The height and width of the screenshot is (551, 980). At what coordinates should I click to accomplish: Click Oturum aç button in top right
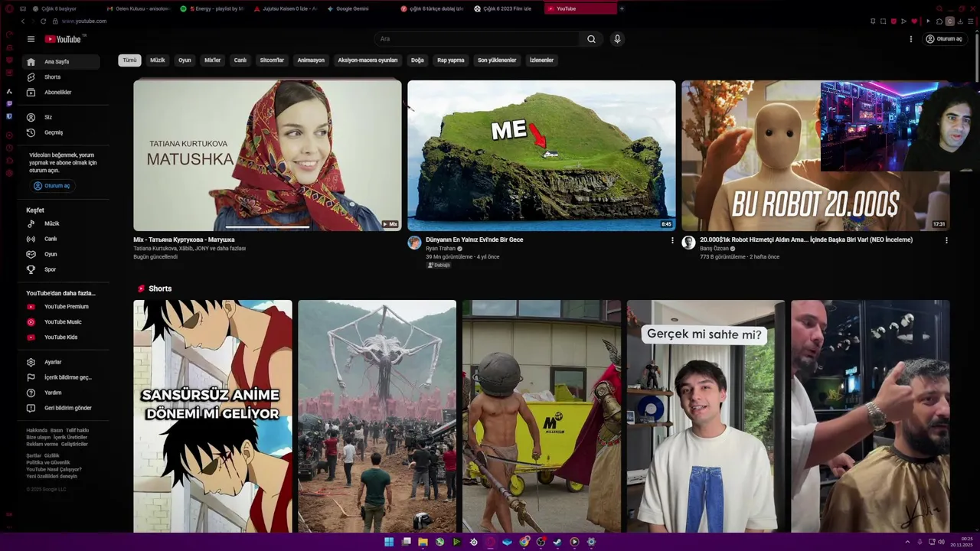pyautogui.click(x=943, y=39)
